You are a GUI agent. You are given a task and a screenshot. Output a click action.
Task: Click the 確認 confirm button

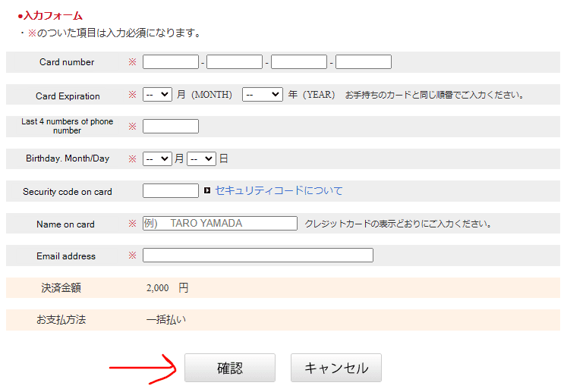coord(230,368)
